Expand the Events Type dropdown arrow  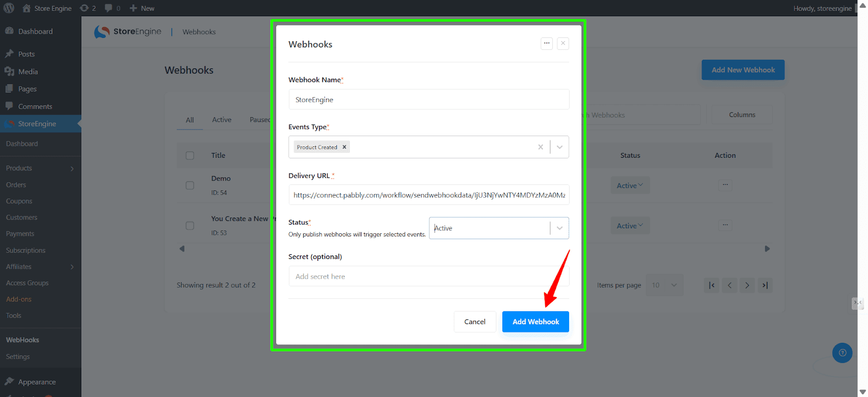point(559,147)
